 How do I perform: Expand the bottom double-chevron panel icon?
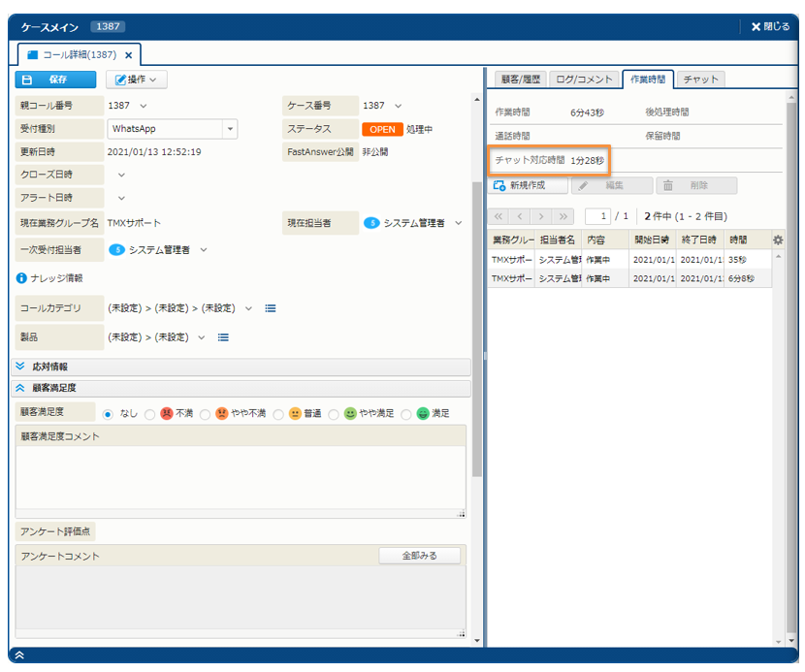click(x=19, y=656)
